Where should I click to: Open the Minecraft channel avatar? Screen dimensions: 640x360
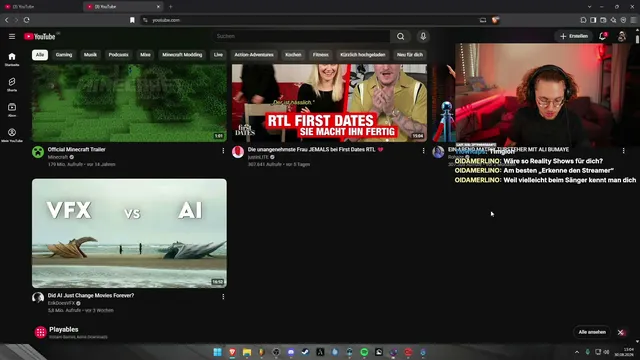[x=38, y=152]
